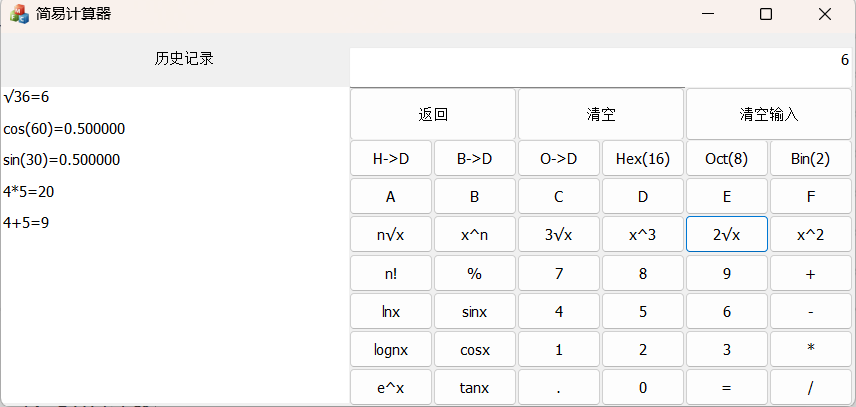Click the calculator app icon in title bar
856x407 pixels.
pyautogui.click(x=19, y=14)
